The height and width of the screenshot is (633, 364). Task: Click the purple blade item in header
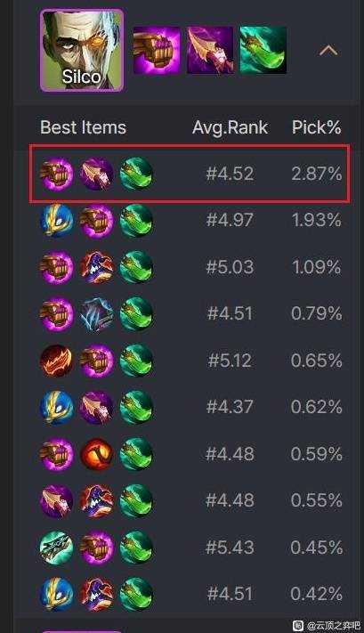pyautogui.click(x=210, y=50)
